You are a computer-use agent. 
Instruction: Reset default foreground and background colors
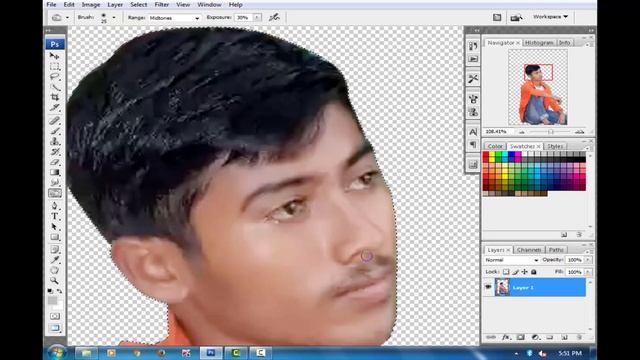[x=50, y=291]
